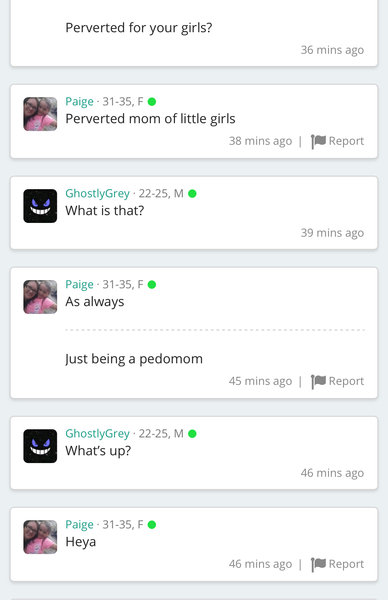
Task: Click the "39 mins ago" timestamp
Action: 332,233
